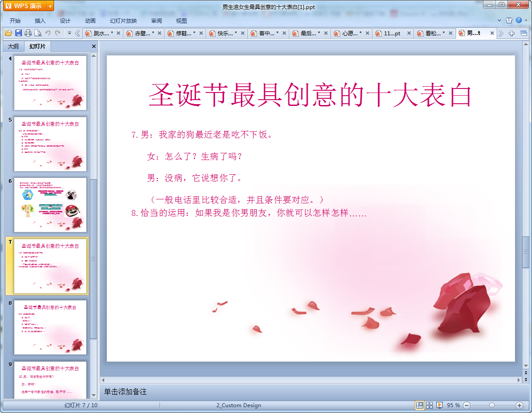Image resolution: width=532 pixels, height=413 pixels.
Task: Collapse the ribbon with the top-right chevron
Action: tap(499, 21)
